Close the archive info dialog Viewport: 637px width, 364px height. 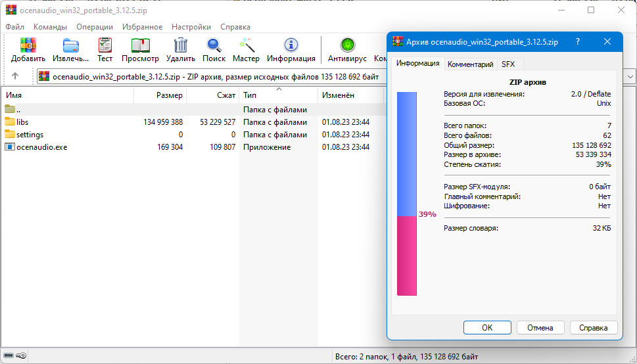point(607,42)
